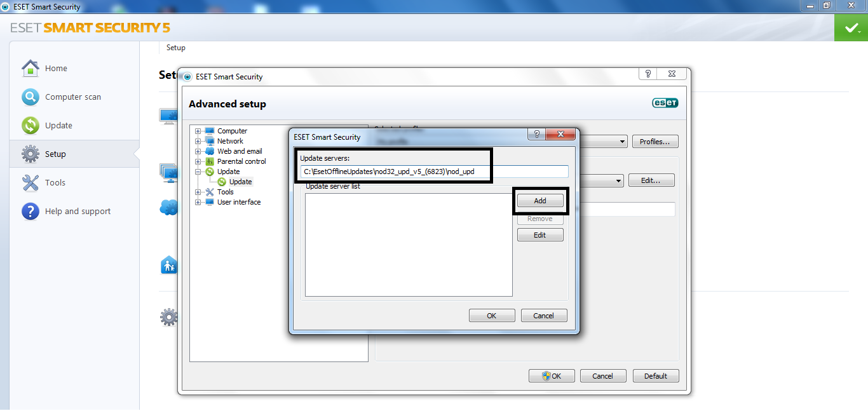Screen dimensions: 868x418
Task: Click the help question mark in Advanced setup
Action: 648,74
